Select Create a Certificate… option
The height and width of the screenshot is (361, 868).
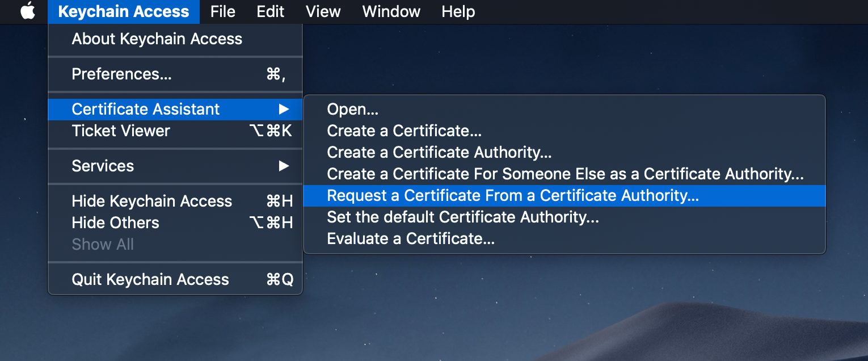click(564, 131)
